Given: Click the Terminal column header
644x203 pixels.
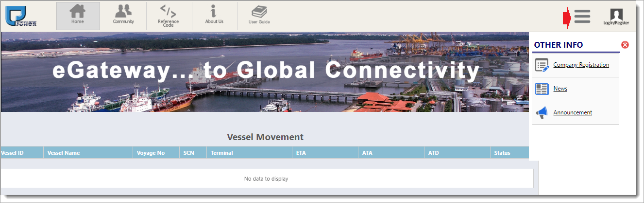Looking at the screenshot, I should [x=221, y=153].
